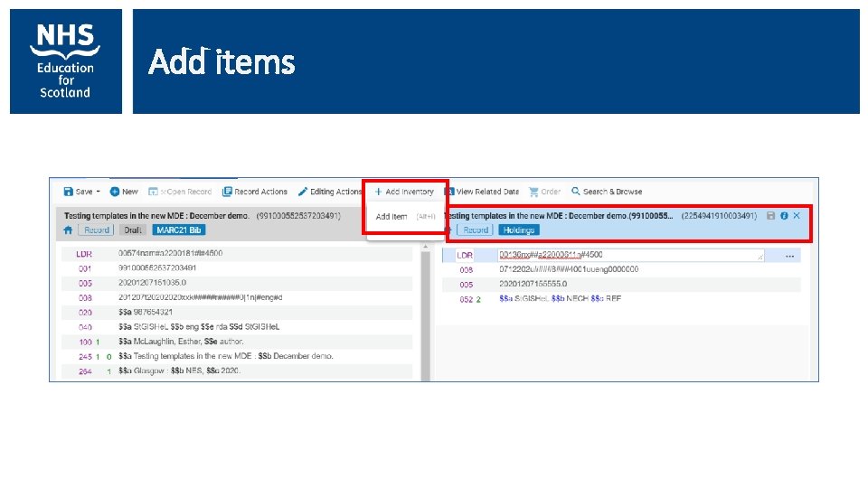Viewport: 868px width, 488px height.
Task: Click the Add Inventory plus menu
Action: point(404,192)
